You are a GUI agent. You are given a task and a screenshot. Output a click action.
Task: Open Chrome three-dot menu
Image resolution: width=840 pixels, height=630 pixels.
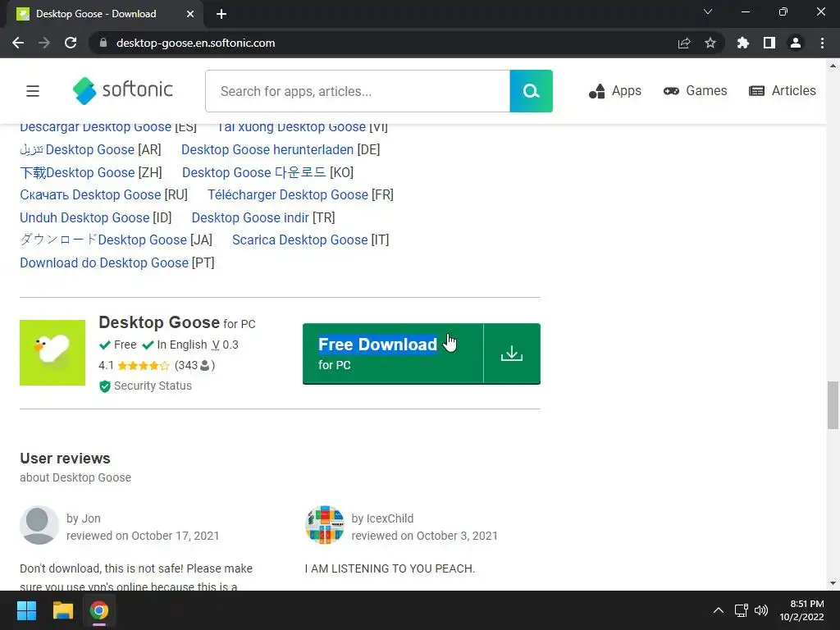click(x=822, y=43)
